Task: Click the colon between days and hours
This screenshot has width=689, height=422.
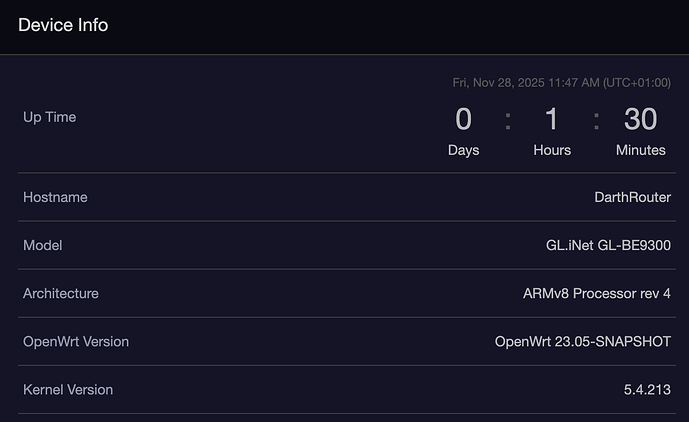Action: [x=507, y=120]
